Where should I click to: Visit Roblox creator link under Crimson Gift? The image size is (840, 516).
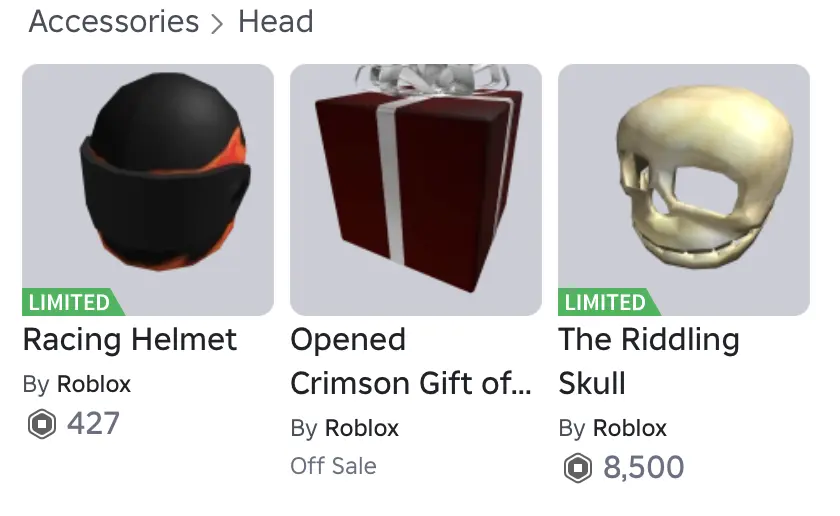pos(362,428)
